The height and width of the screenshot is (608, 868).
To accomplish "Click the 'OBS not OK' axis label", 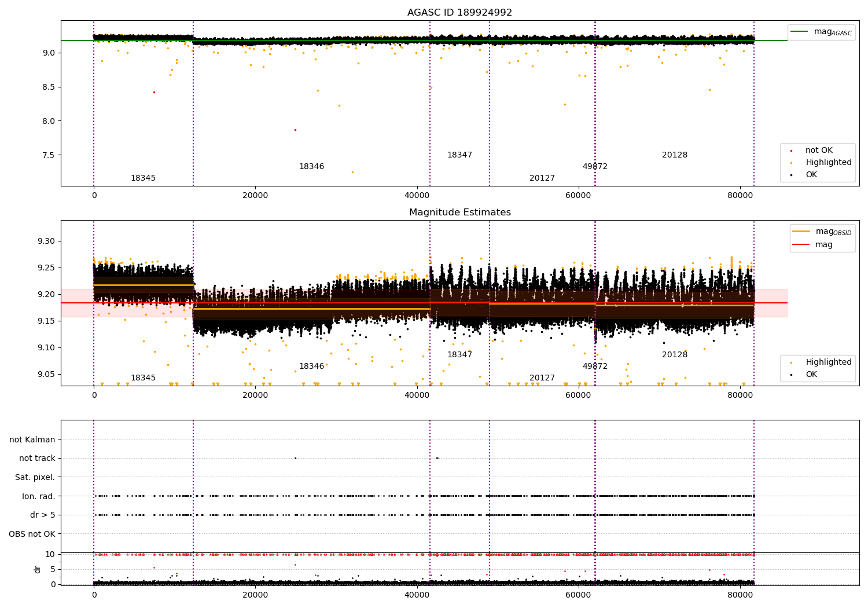I will (x=32, y=534).
